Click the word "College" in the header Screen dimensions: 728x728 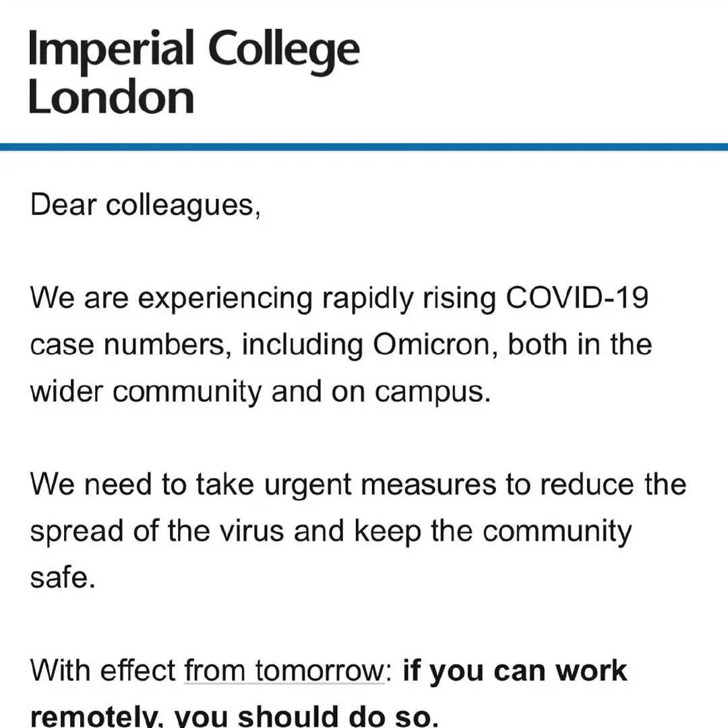[x=284, y=51]
